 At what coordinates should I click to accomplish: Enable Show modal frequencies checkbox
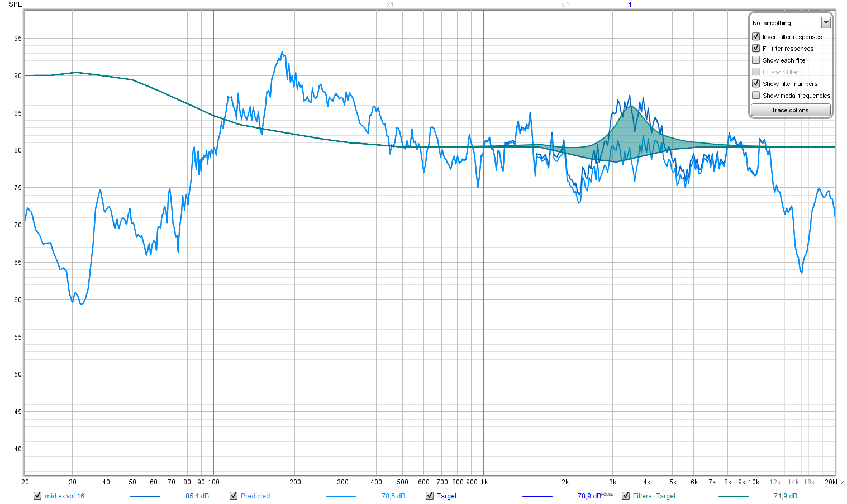tap(756, 95)
